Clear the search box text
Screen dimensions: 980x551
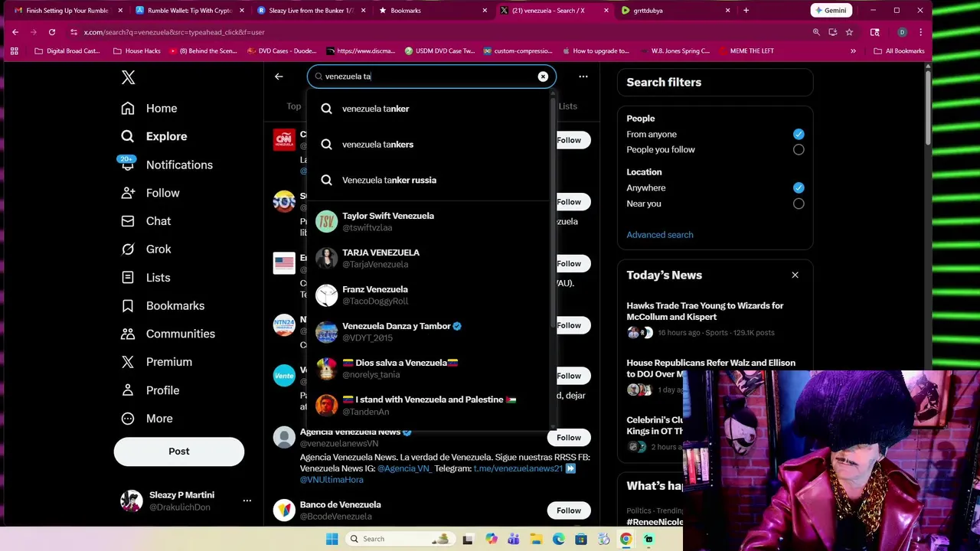tap(543, 77)
